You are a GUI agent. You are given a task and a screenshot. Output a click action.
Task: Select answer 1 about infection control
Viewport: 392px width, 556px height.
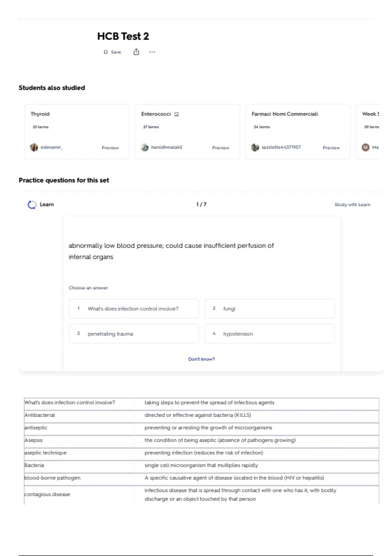click(x=134, y=308)
